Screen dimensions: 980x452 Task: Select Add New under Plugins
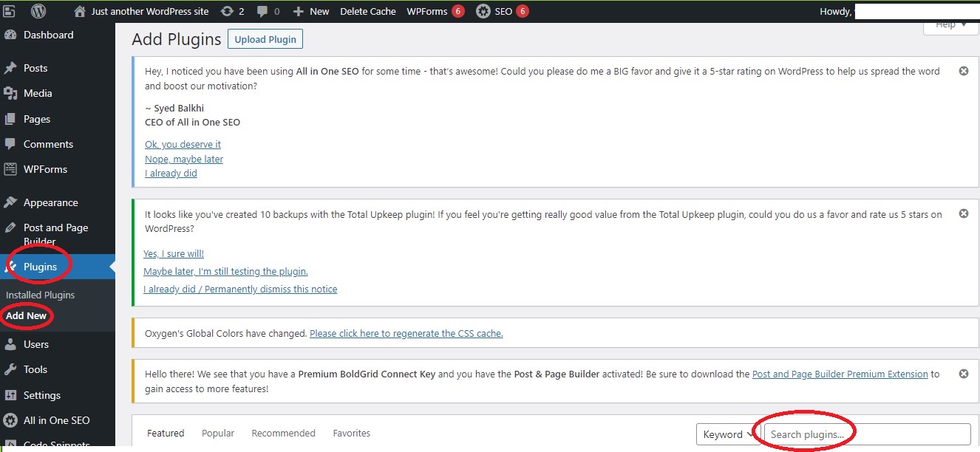click(x=26, y=315)
